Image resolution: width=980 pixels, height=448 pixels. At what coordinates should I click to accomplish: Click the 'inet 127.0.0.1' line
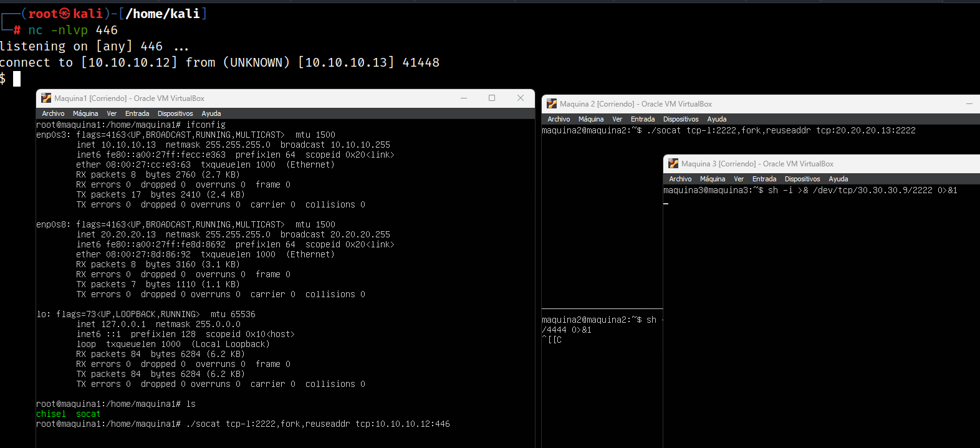pyautogui.click(x=158, y=324)
